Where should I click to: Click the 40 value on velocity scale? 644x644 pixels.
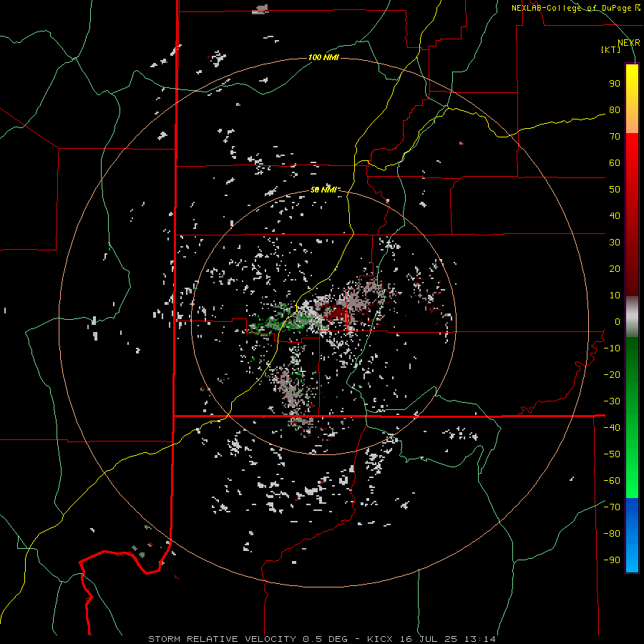tap(615, 216)
